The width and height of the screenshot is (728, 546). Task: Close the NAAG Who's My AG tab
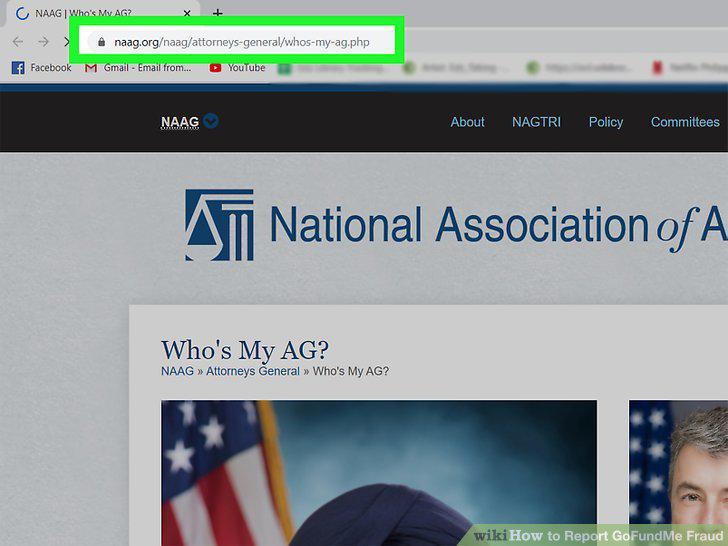click(187, 13)
